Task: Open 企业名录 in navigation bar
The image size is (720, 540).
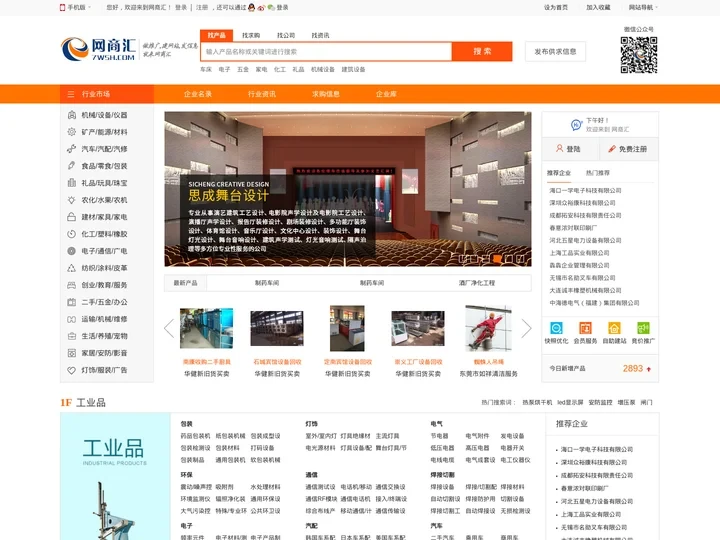Action: pos(198,94)
